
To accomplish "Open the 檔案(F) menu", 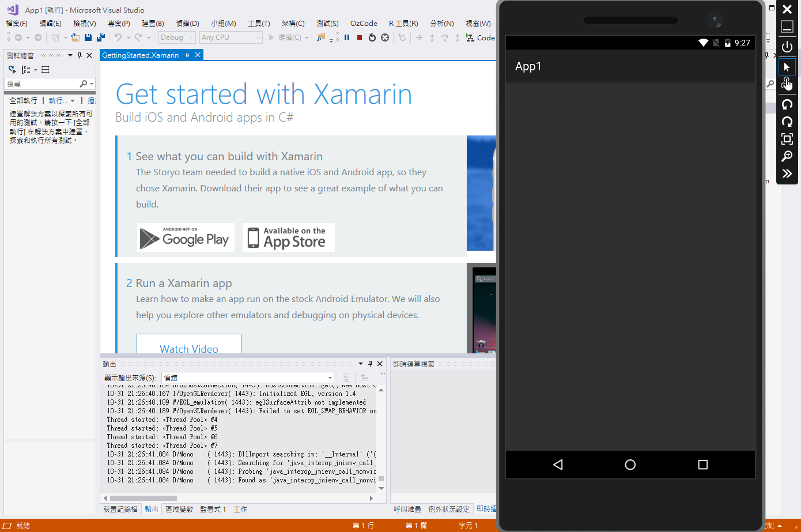I will click(17, 23).
